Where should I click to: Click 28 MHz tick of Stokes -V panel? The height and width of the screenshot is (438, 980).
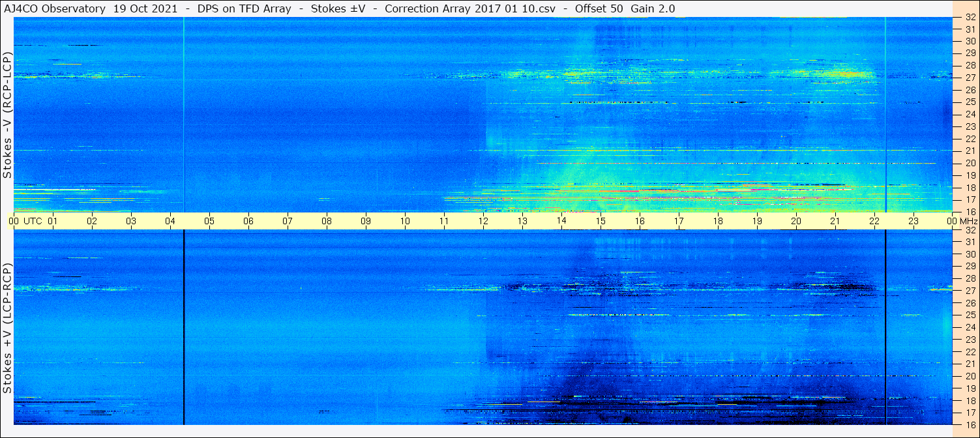970,65
